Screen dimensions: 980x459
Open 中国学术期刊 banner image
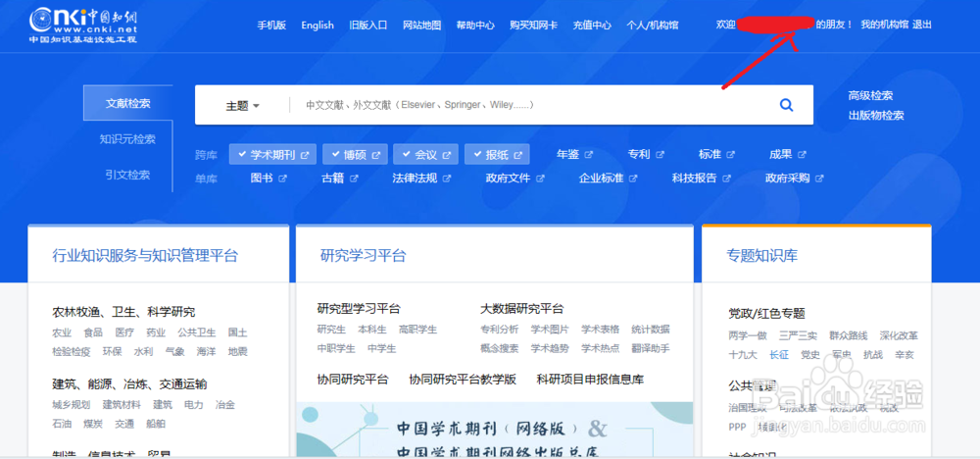(x=494, y=431)
